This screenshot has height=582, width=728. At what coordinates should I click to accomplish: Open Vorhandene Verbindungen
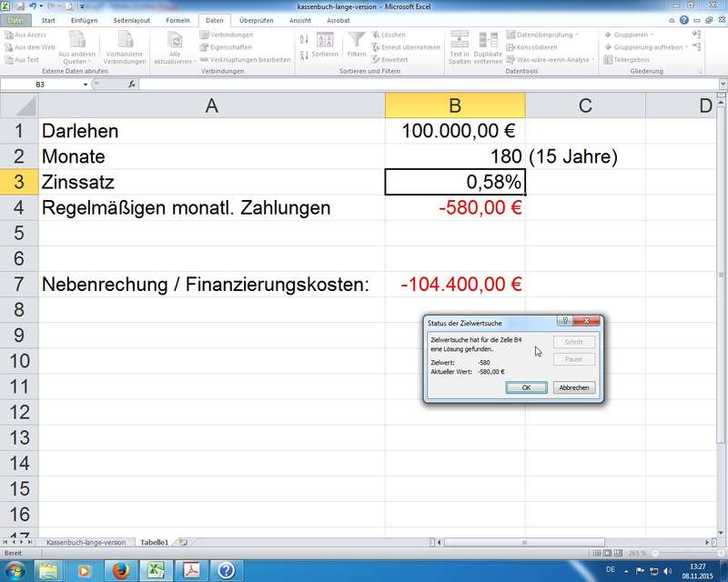click(x=125, y=47)
